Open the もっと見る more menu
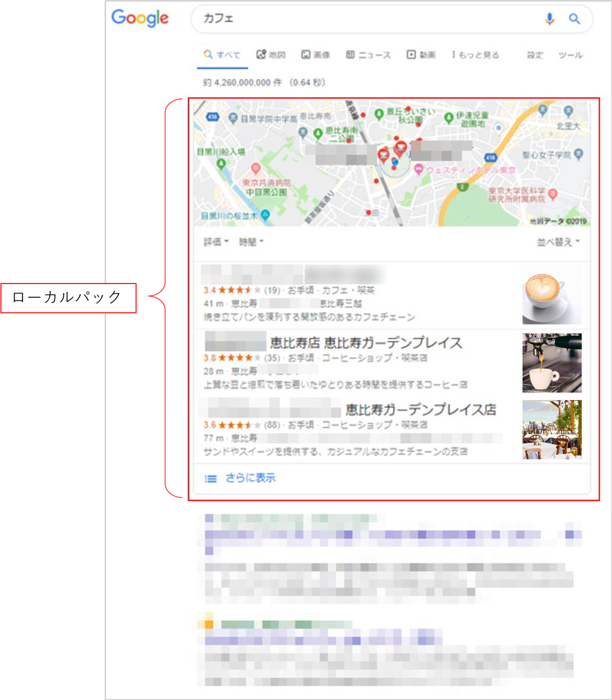This screenshot has height=700, width=612. click(476, 55)
